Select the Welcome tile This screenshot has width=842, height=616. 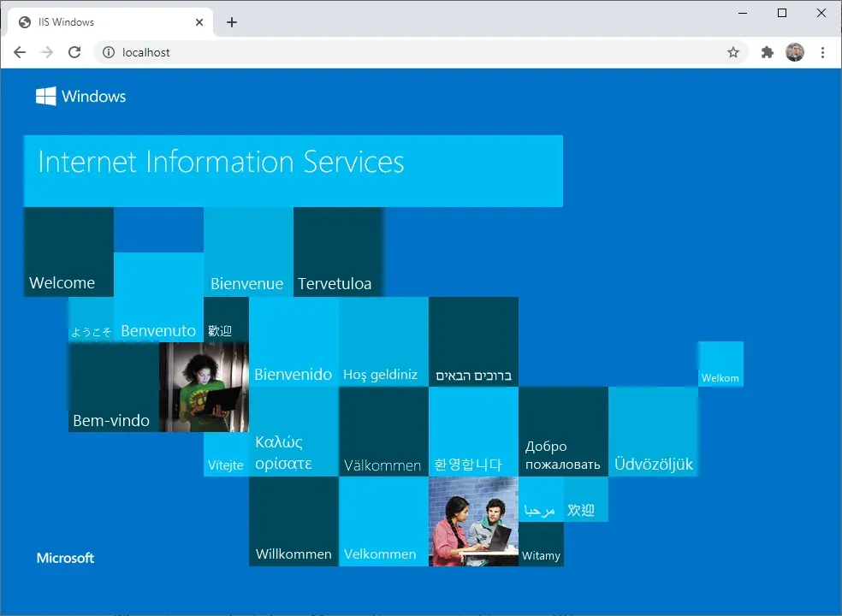tap(68, 252)
